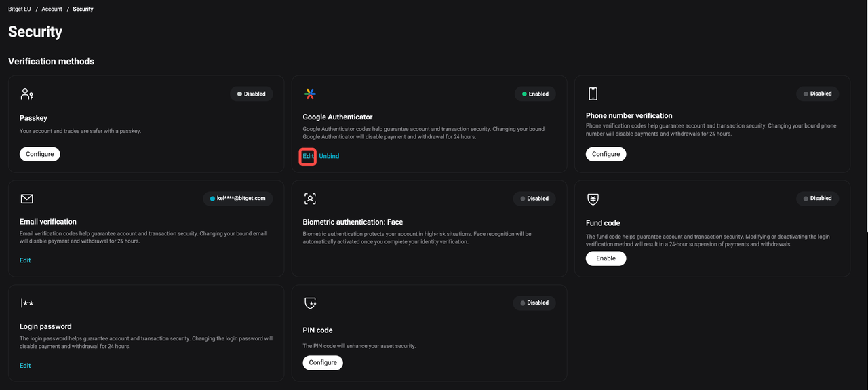Click the Login password asterisk icon
868x390 pixels.
tap(27, 303)
